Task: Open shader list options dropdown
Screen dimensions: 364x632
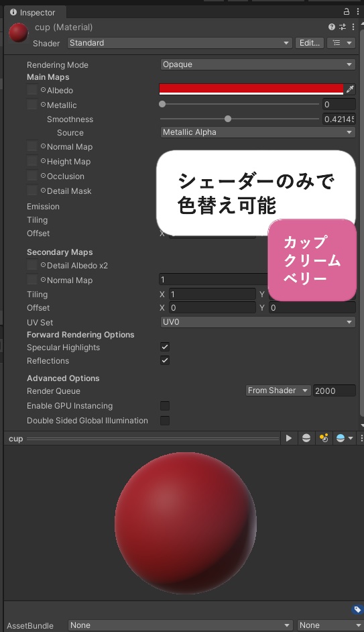Action: [341, 43]
